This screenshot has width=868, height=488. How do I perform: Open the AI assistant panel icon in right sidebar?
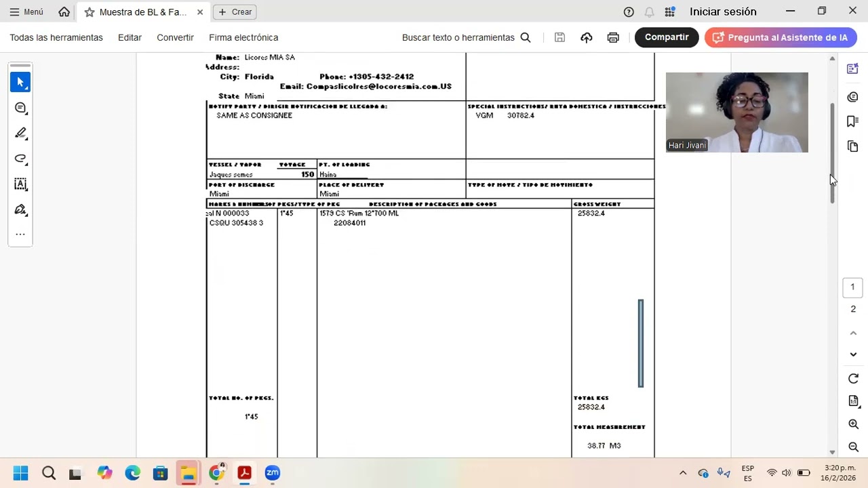coord(852,69)
